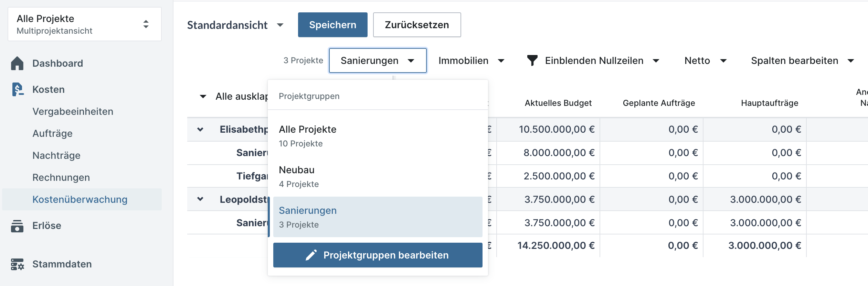Click the funnel filter icon
This screenshot has height=286, width=868.
coord(532,60)
